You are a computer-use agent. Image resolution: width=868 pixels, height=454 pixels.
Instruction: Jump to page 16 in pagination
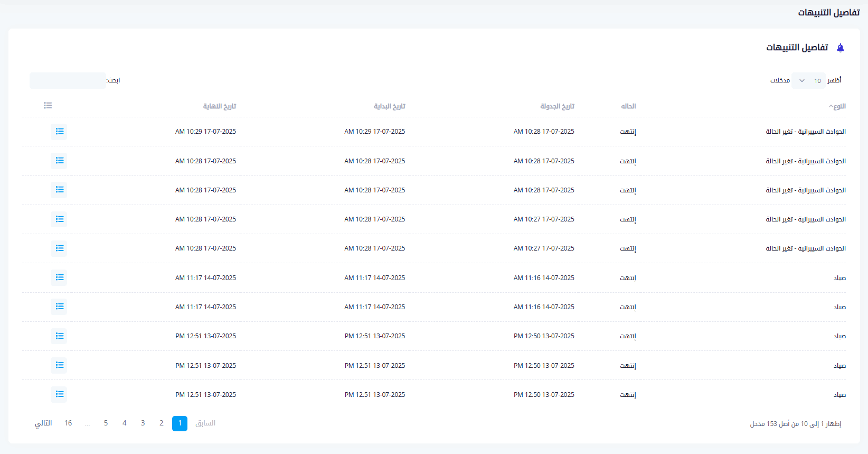pos(68,423)
